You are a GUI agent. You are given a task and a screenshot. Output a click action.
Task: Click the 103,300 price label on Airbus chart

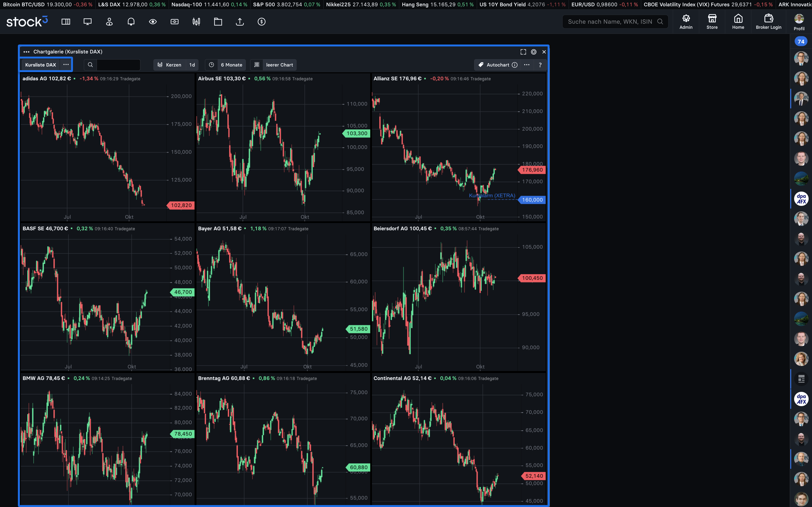coord(356,134)
